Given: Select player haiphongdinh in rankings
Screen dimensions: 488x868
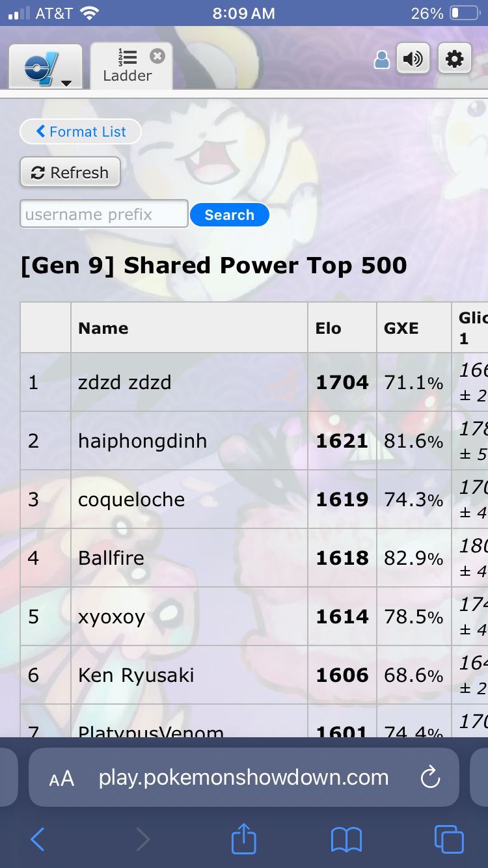Looking at the screenshot, I should click(x=142, y=441).
